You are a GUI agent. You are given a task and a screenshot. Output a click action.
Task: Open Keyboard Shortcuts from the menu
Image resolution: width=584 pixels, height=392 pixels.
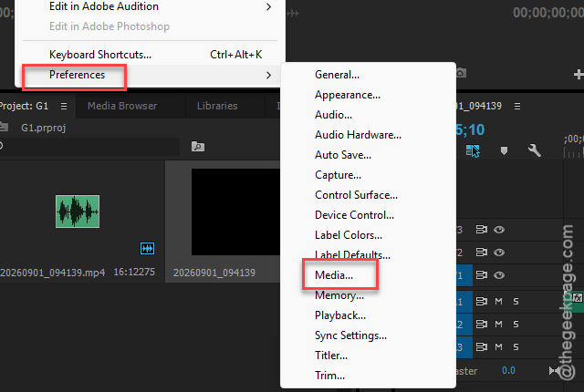coord(150,55)
